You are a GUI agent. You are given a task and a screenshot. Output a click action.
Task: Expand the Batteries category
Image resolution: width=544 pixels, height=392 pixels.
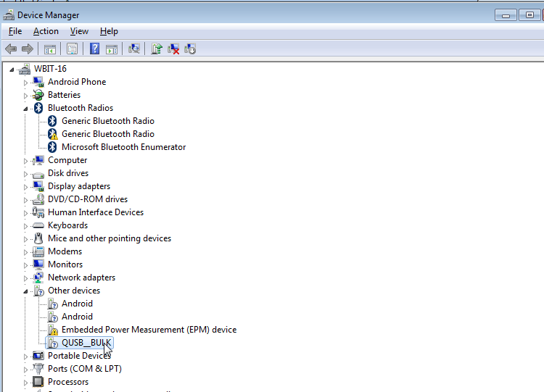click(x=25, y=96)
